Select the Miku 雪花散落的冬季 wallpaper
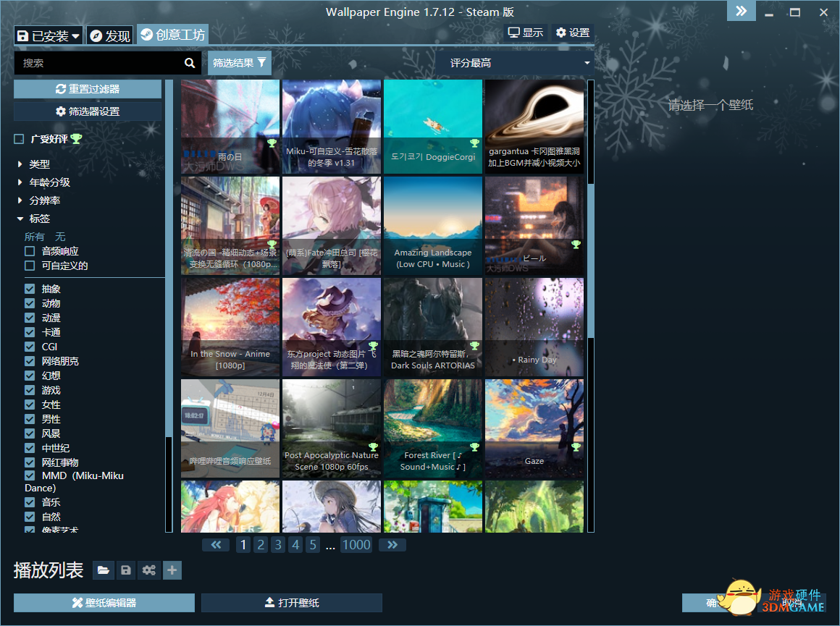The image size is (840, 626). (x=332, y=127)
